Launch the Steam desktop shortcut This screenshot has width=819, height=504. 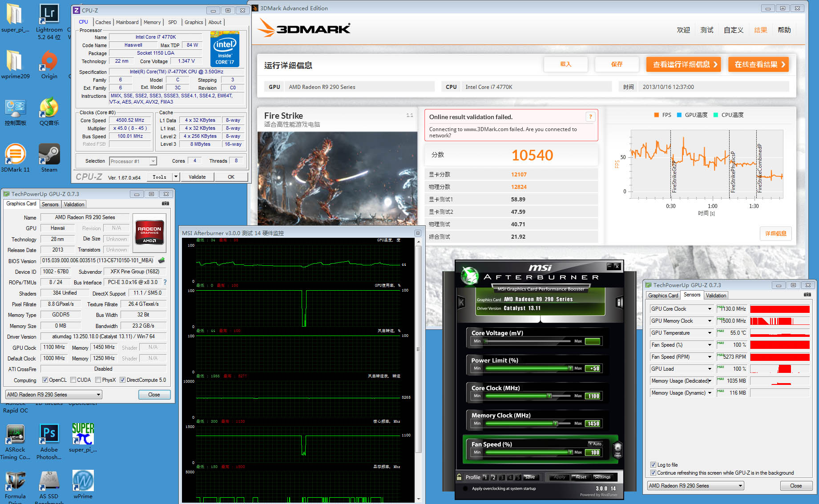coord(49,158)
